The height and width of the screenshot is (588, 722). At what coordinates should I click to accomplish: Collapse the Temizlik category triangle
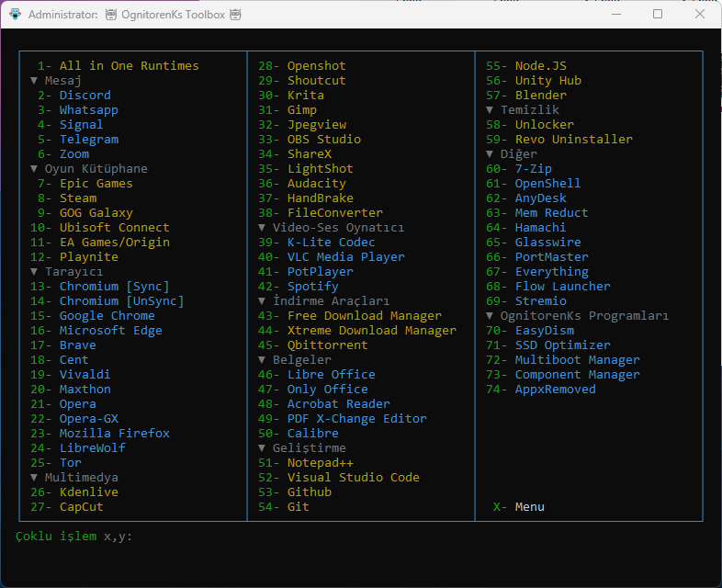click(x=490, y=110)
